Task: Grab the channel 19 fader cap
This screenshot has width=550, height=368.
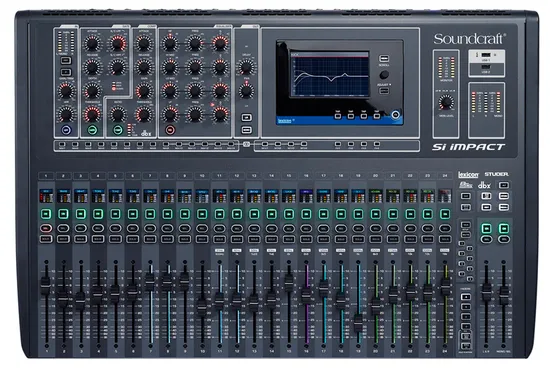Action: tap(358, 323)
